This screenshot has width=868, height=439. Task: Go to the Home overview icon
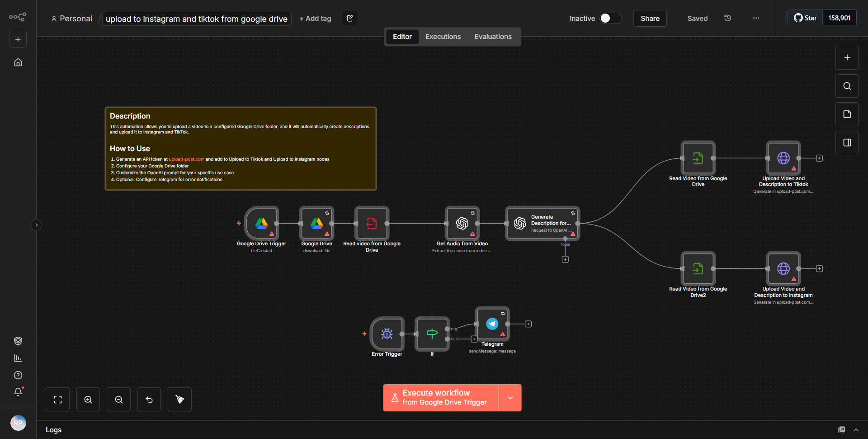tap(18, 62)
